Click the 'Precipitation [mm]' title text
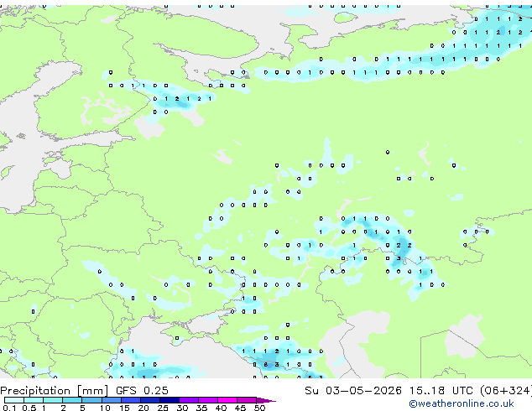 [54, 391]
